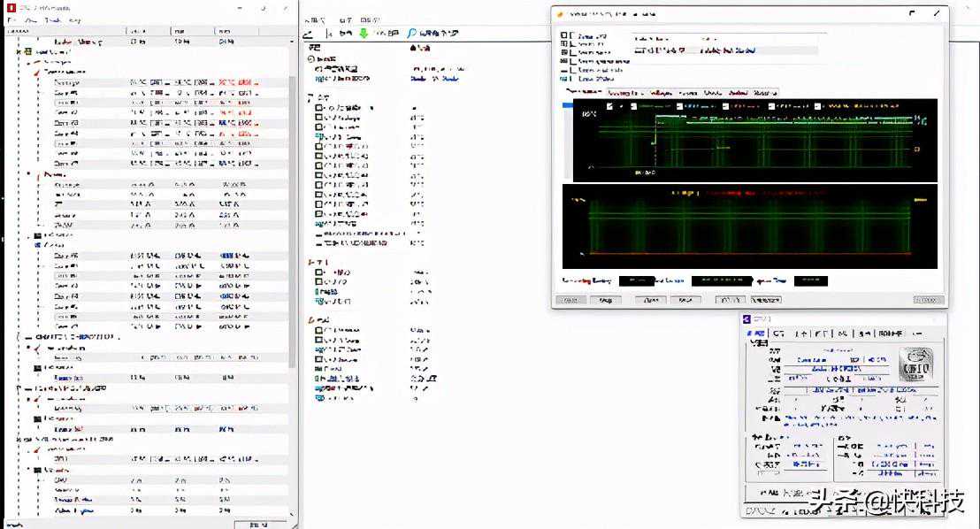Click the HWMonitor vertical scrollbar
980x529 pixels.
293,221
